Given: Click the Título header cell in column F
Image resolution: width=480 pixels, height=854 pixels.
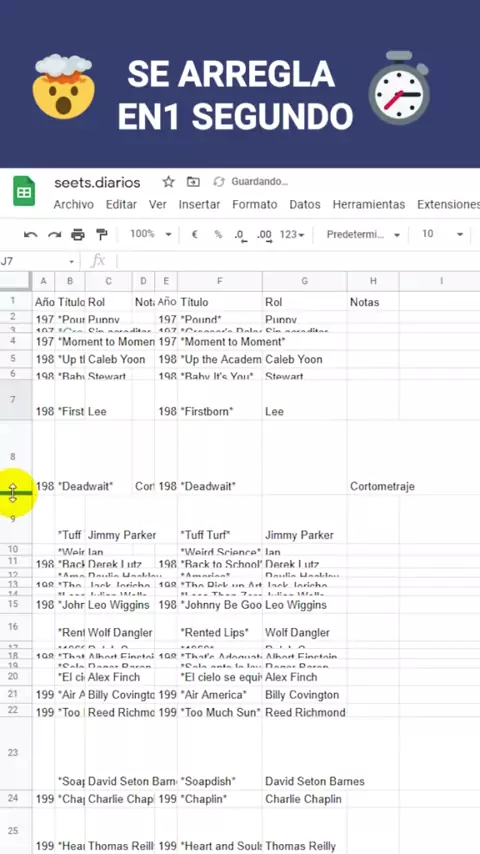Looking at the screenshot, I should point(220,301).
